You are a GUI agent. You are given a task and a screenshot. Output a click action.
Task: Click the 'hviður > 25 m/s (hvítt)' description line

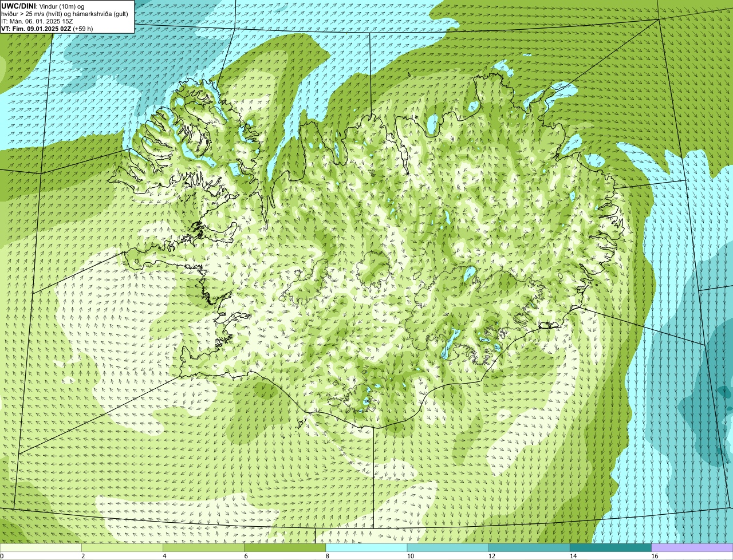pyautogui.click(x=64, y=13)
